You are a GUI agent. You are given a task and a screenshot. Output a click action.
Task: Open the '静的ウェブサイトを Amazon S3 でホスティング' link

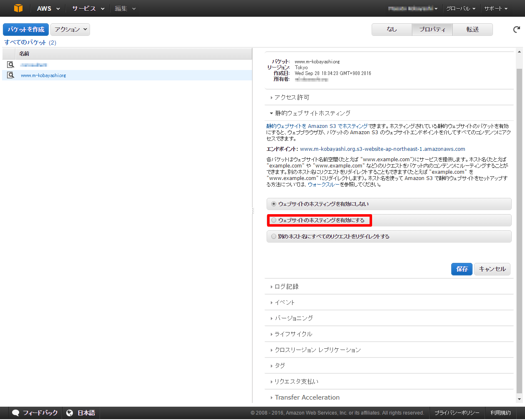point(317,126)
